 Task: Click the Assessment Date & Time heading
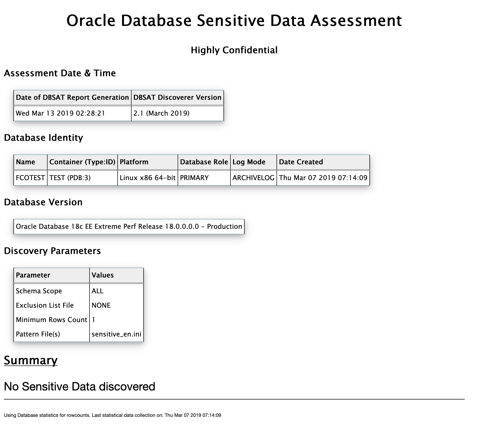coord(60,73)
